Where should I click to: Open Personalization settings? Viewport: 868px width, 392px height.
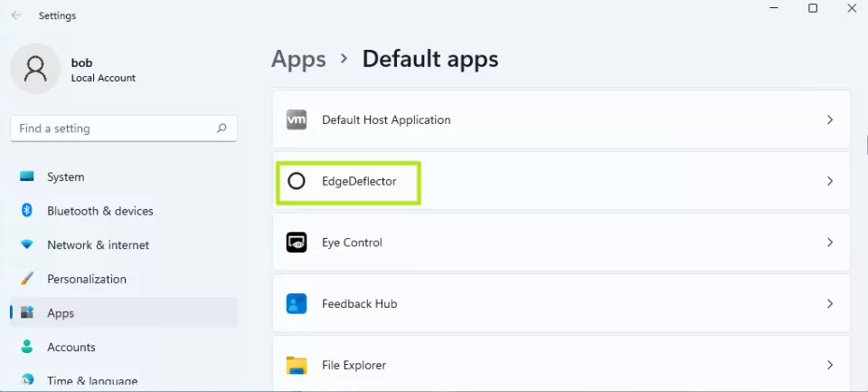click(86, 279)
